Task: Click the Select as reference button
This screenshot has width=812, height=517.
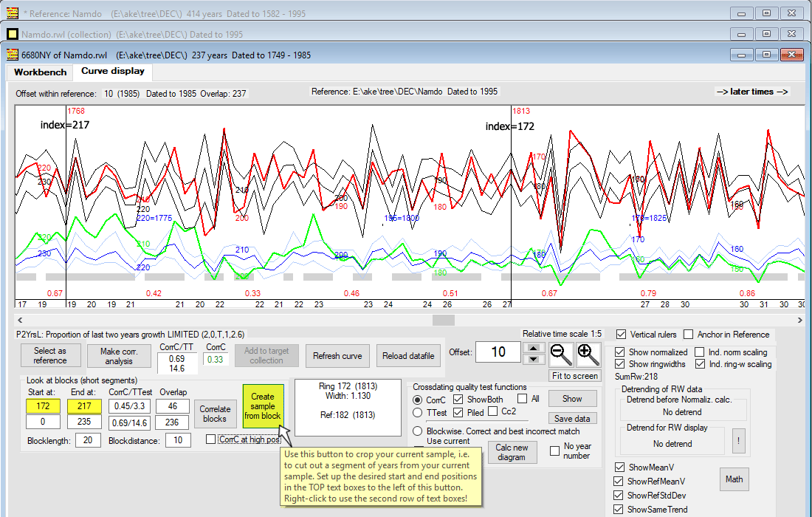Action: (50, 355)
